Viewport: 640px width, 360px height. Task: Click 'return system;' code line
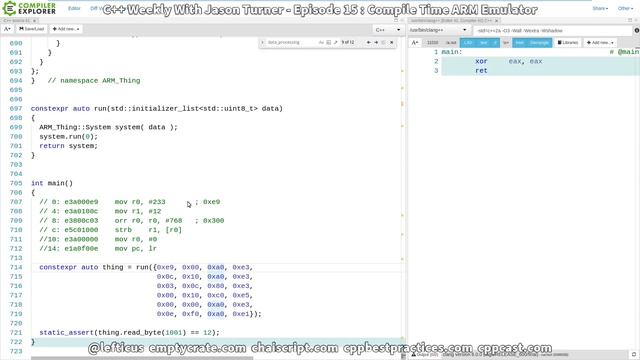(x=69, y=146)
